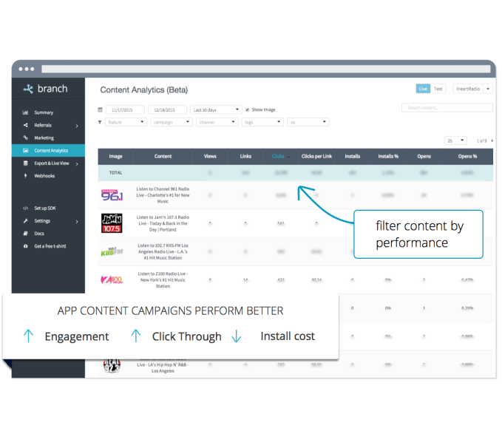Click 'Listen to Jam'n 107.5 Radio' content text
Image resolution: width=502 pixels, height=448 pixels.
[163, 223]
